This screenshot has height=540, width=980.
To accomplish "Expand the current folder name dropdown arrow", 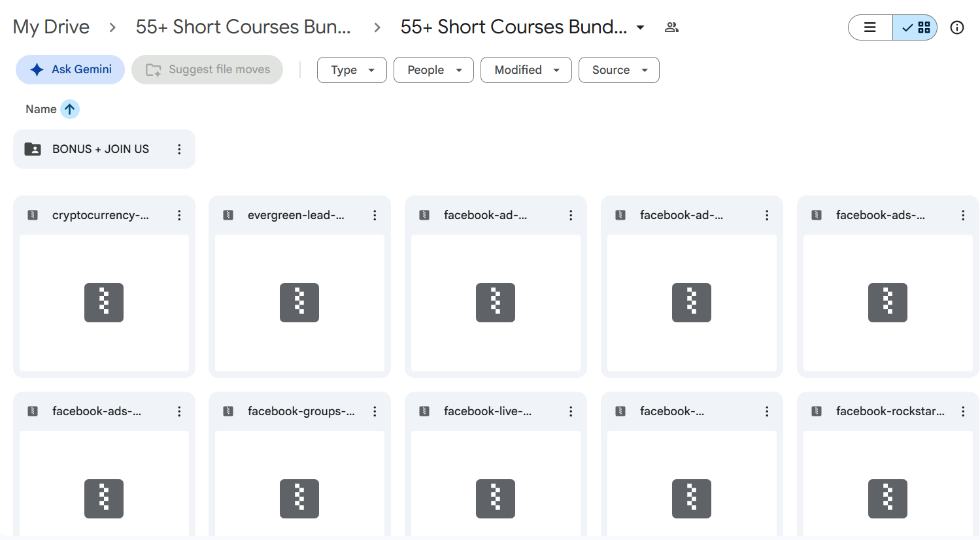I will [641, 27].
